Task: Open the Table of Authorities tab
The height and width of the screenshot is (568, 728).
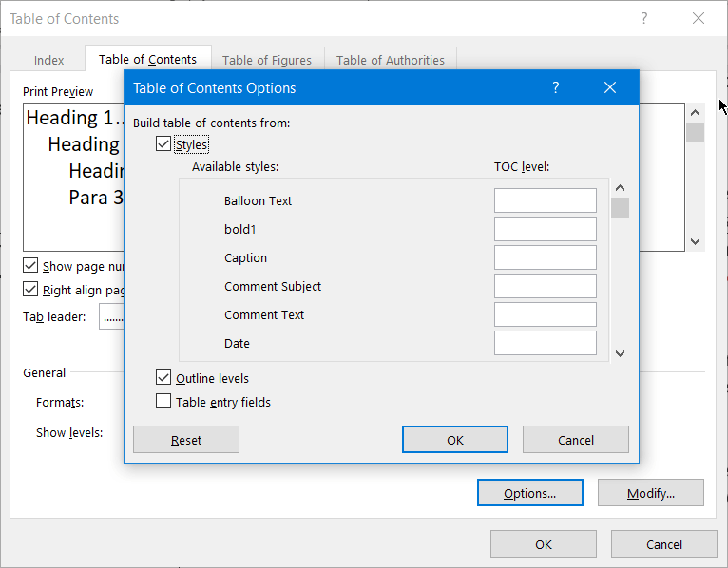Action: point(391,60)
